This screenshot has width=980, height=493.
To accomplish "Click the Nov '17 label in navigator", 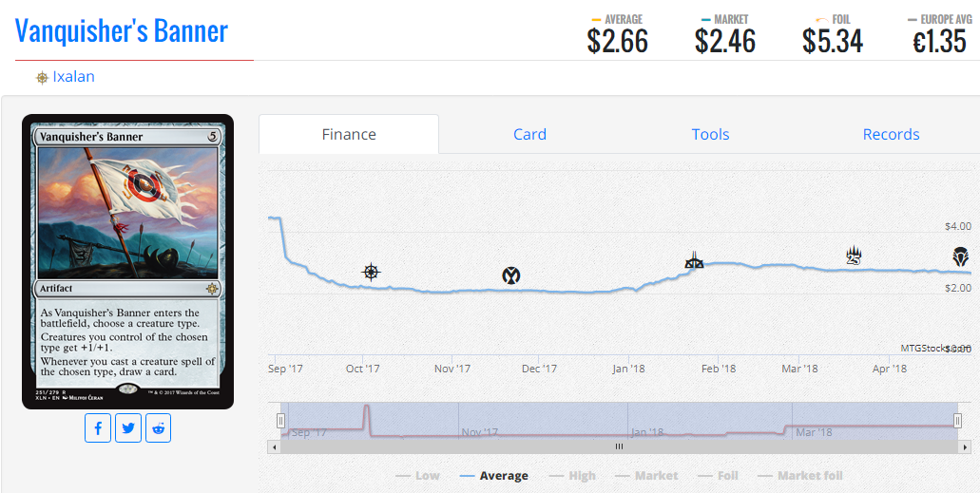I will [x=479, y=432].
